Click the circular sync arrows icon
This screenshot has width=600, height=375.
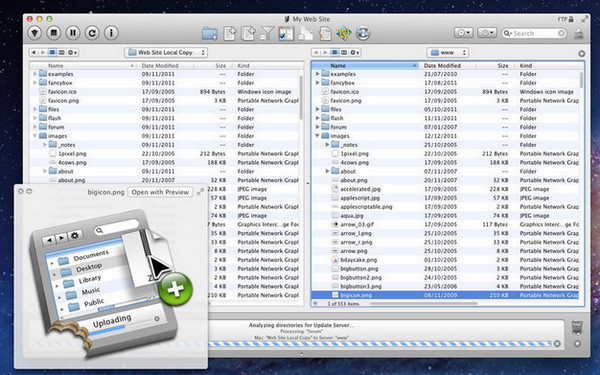363,33
